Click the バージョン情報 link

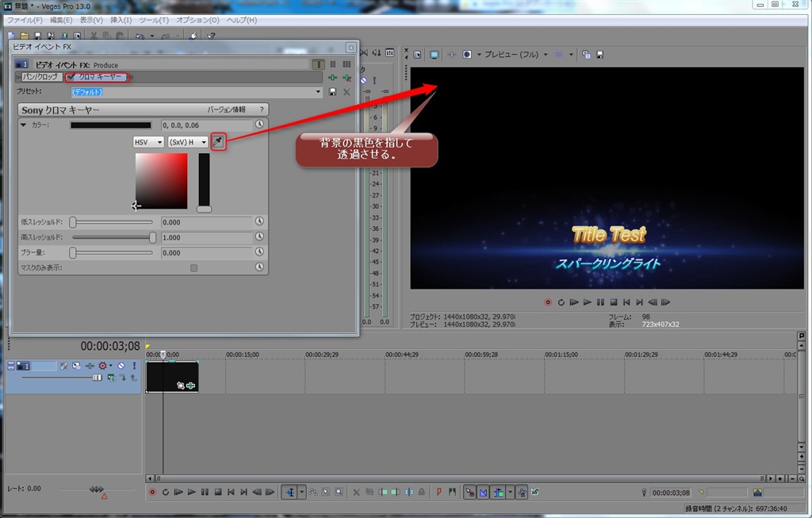pyautogui.click(x=226, y=109)
